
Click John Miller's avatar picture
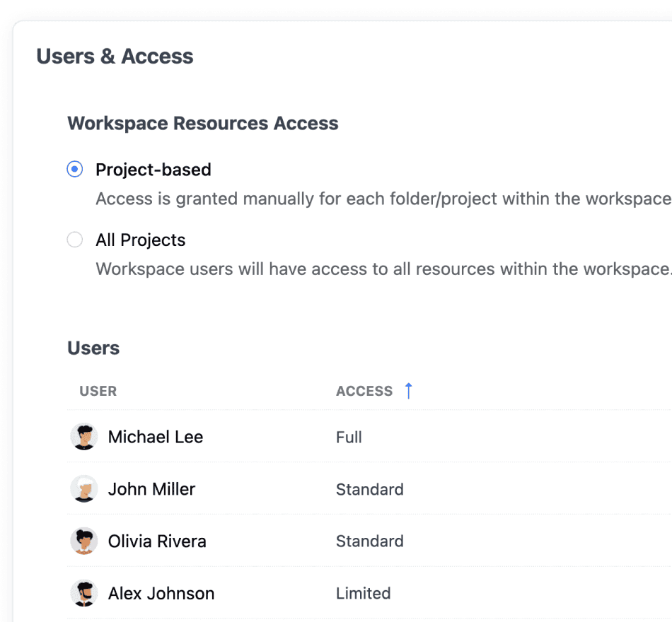tap(84, 489)
